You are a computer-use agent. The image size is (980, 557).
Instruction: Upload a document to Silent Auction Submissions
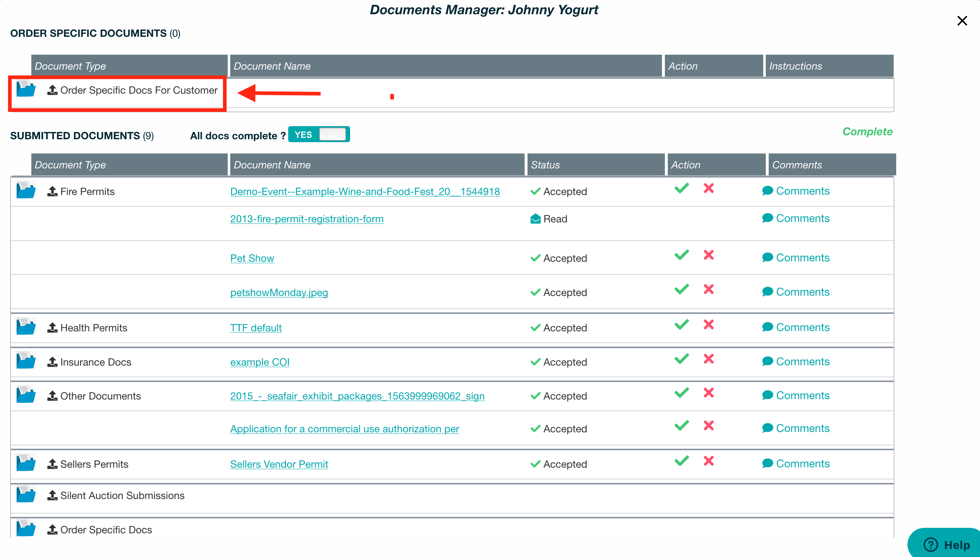(52, 495)
